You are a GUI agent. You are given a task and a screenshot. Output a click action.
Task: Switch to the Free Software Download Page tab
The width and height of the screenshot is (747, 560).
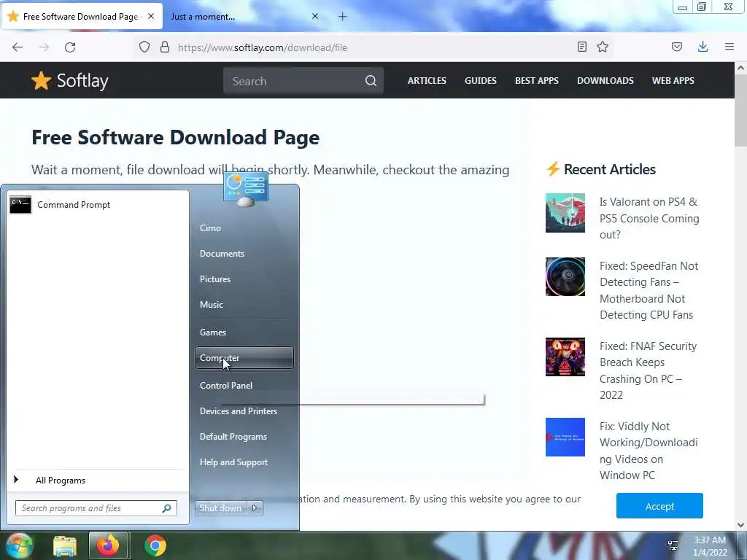click(x=80, y=17)
